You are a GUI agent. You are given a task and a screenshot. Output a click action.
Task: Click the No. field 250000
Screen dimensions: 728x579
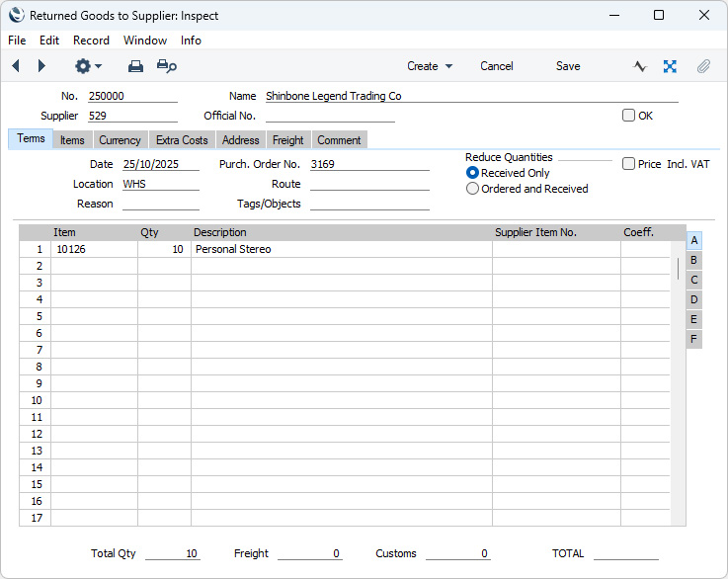tap(132, 96)
